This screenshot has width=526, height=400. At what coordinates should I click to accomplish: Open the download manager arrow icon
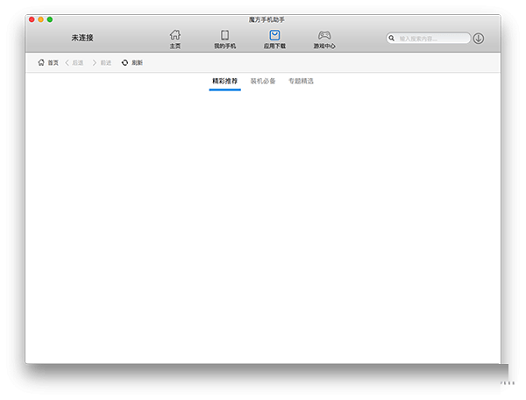(x=478, y=38)
